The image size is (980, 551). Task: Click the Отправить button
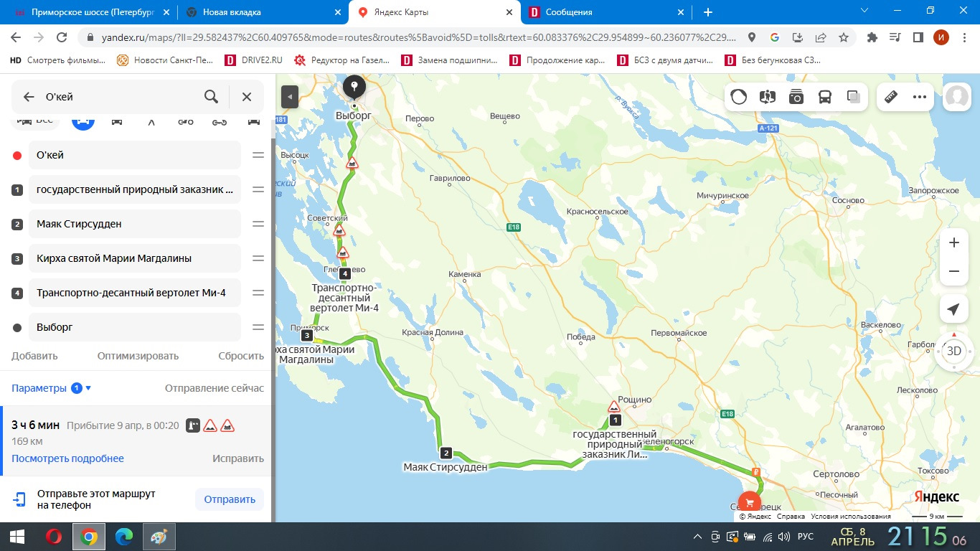[230, 500]
